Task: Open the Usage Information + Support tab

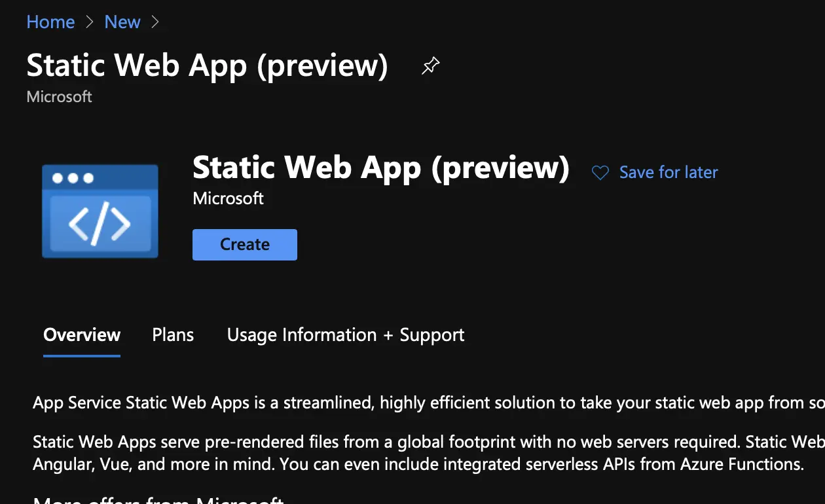Action: pyautogui.click(x=345, y=334)
